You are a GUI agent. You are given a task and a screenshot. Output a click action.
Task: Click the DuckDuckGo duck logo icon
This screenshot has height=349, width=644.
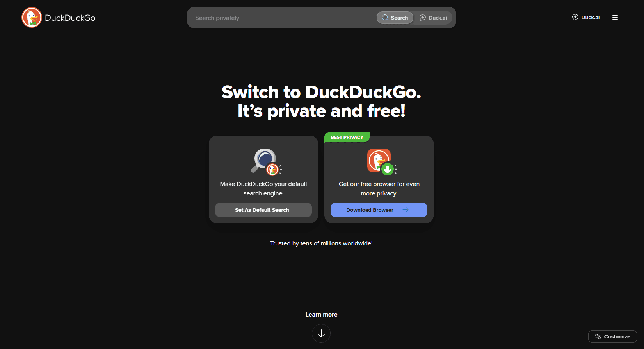click(32, 18)
